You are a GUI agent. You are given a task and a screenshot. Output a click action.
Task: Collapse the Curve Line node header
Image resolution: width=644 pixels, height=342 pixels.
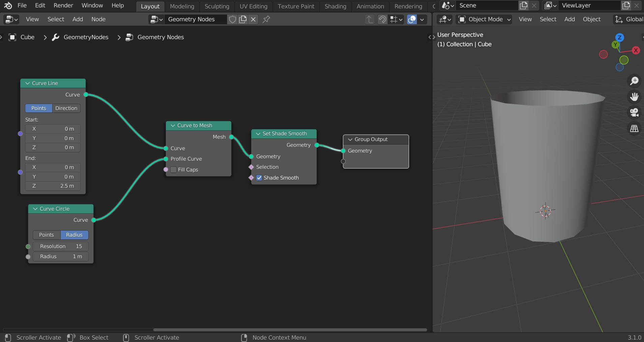[27, 83]
